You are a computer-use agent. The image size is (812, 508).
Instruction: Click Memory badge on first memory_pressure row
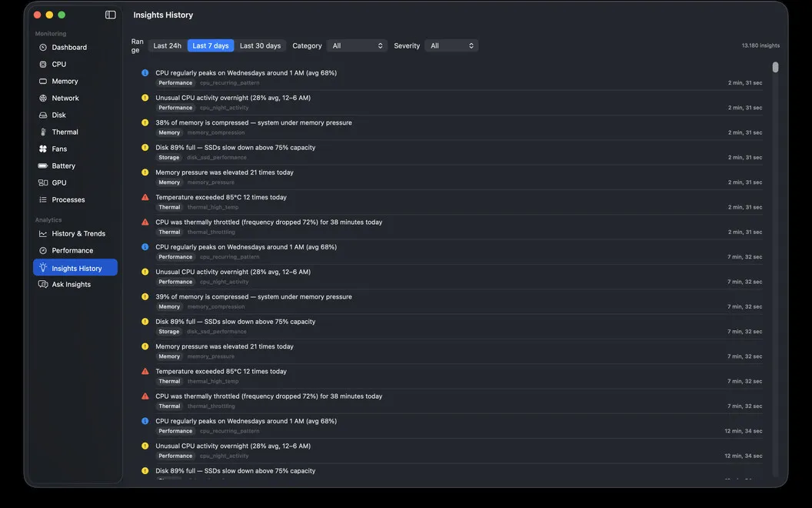click(x=169, y=182)
